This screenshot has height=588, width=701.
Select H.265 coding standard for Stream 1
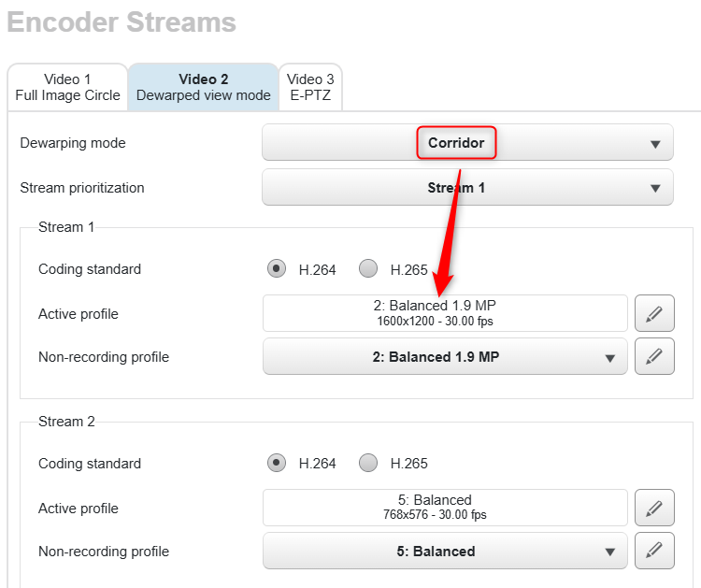[368, 269]
